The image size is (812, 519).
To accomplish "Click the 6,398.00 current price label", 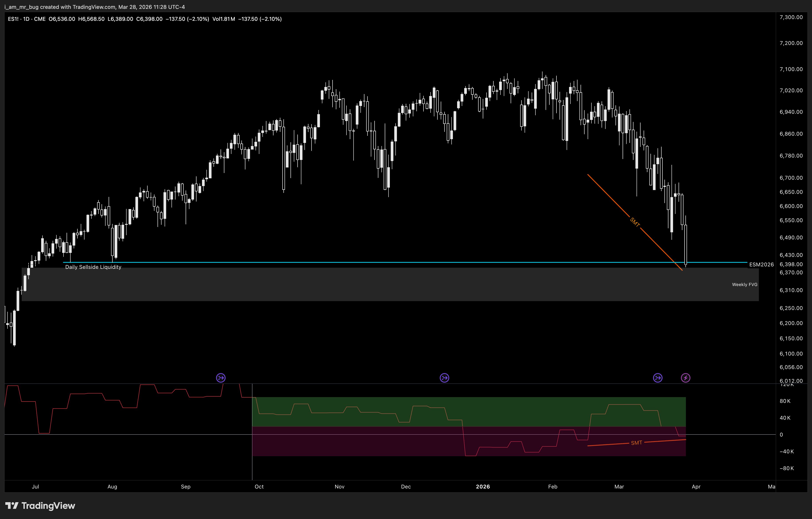I will click(x=791, y=264).
